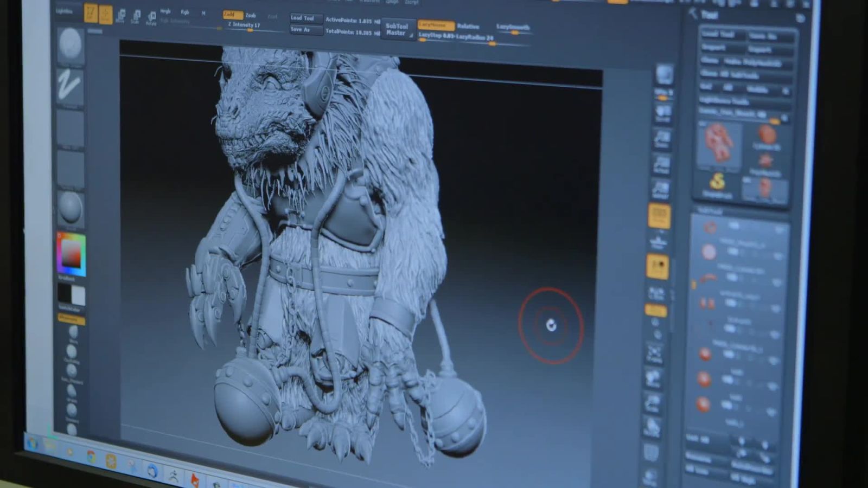Open the Zscript menu at top
Viewport: 868px width, 488px height.
(412, 2)
